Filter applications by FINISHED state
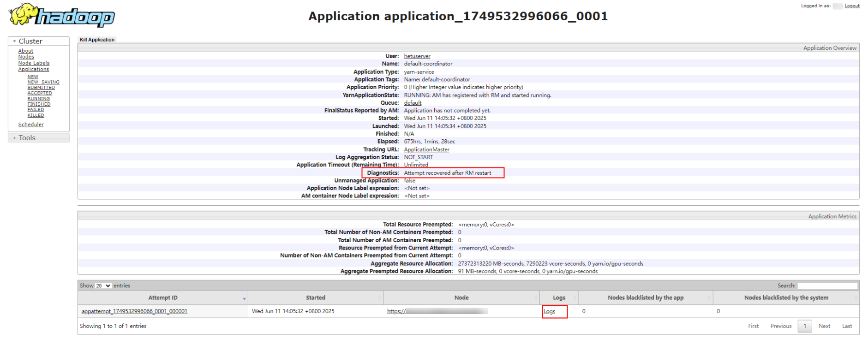This screenshot has height=339, width=868. tap(39, 104)
